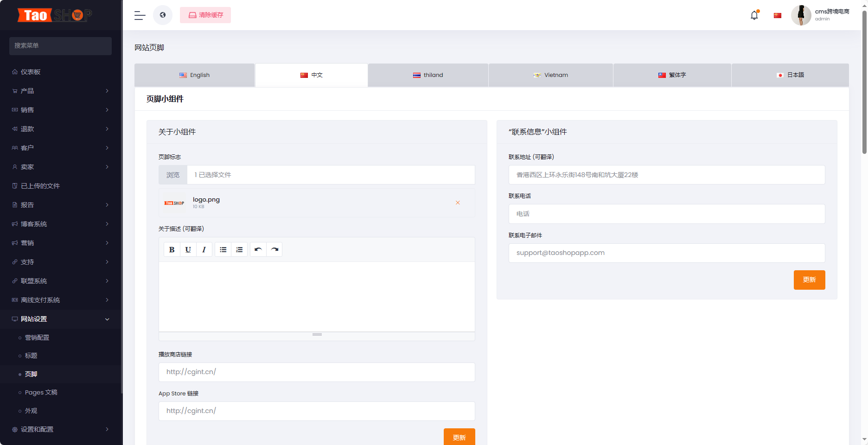Expand the 营销 sidebar menu
Viewport: 868px width, 445px height.
click(61, 243)
